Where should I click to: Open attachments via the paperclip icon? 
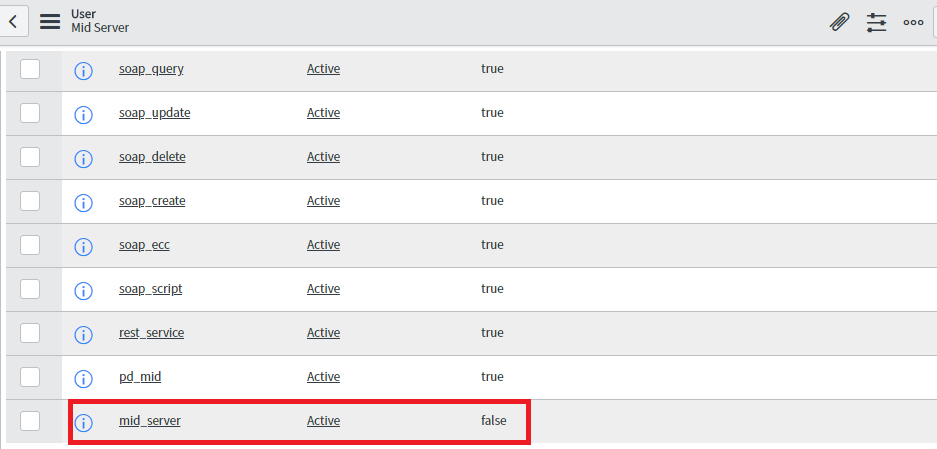[840, 22]
